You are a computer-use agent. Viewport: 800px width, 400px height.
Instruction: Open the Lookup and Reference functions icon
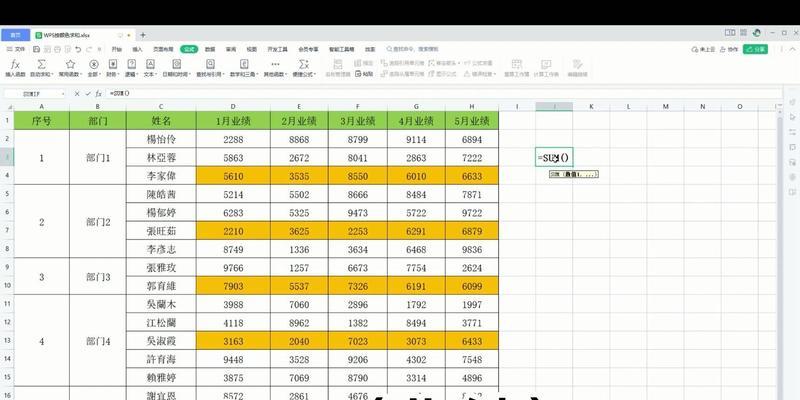[x=210, y=64]
